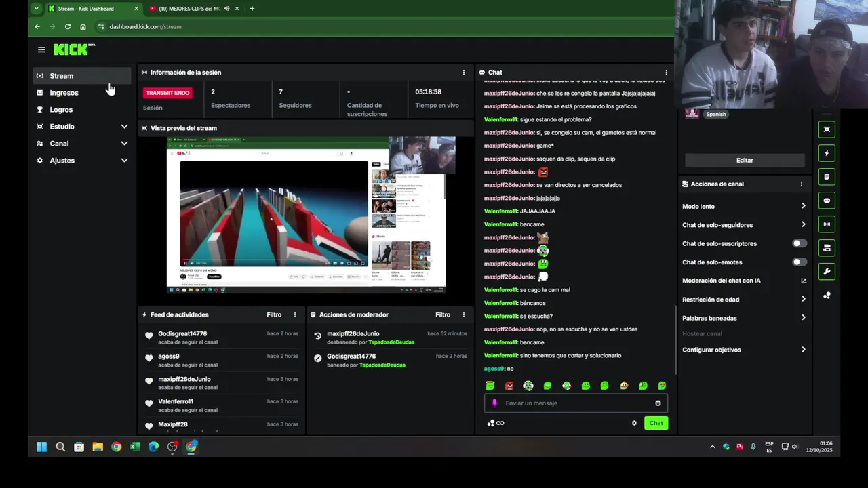Toggle Chat de solo-emotes switch
This screenshot has width=868, height=488.
(x=800, y=262)
